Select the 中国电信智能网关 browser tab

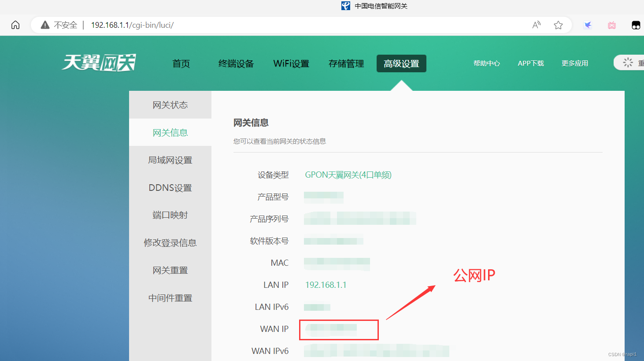tap(374, 6)
